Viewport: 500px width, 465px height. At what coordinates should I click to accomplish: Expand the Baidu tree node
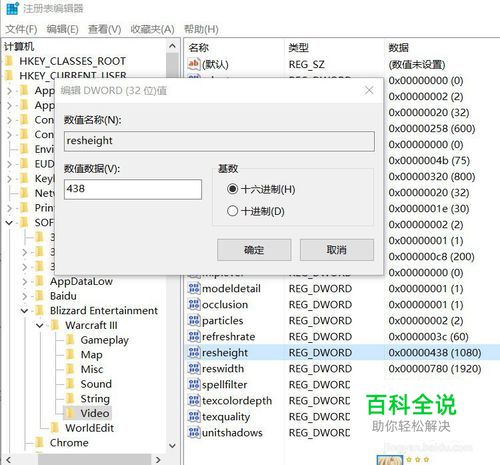tap(24, 296)
